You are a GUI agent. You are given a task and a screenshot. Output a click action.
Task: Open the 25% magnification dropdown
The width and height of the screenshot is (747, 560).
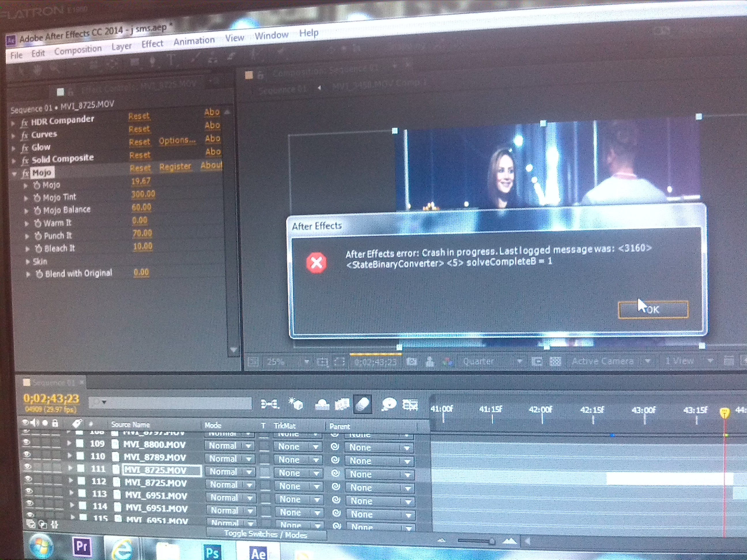click(287, 362)
